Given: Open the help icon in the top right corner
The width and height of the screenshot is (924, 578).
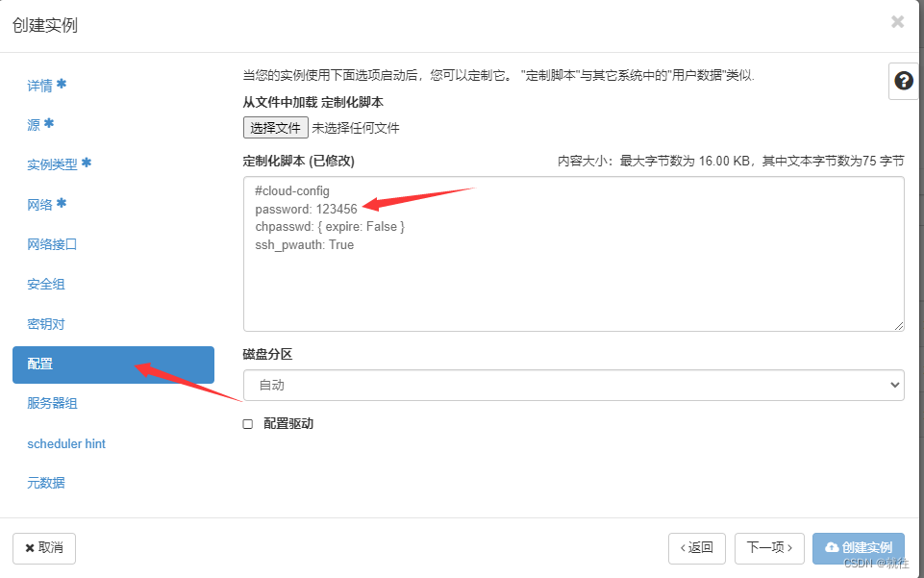Looking at the screenshot, I should pos(902,82).
